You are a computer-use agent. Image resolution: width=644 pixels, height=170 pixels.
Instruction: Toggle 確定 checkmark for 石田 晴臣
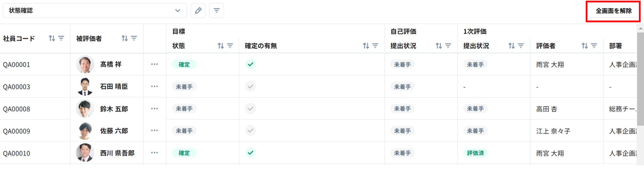251,87
